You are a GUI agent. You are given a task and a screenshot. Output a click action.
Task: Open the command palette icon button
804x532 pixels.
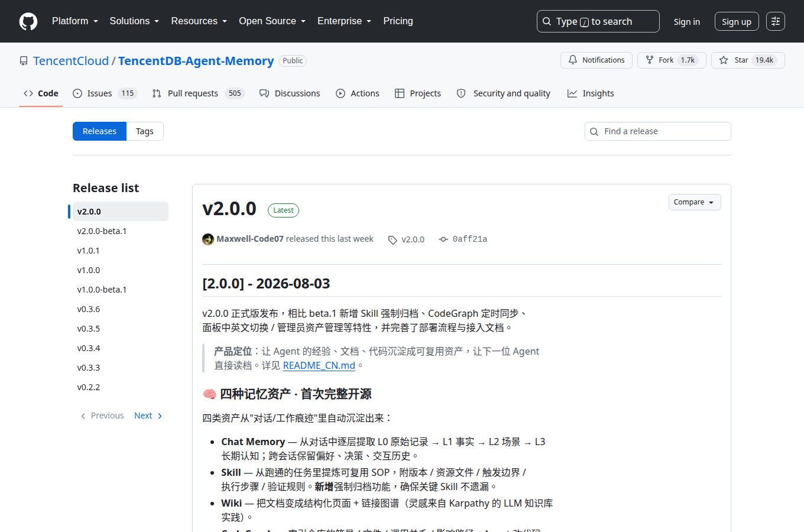click(776, 21)
